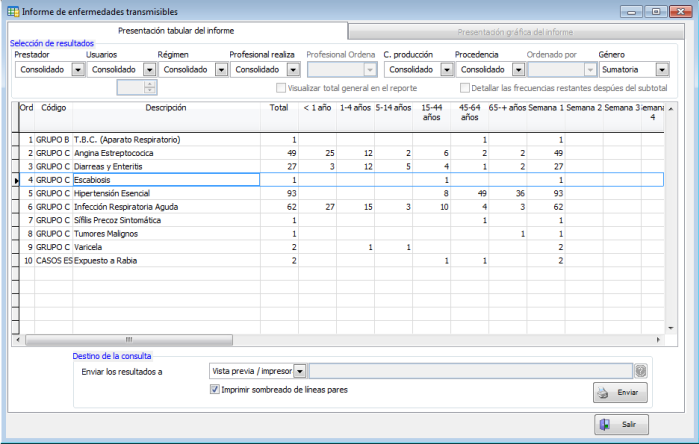Select the Hipertensión Esencial row
The image size is (699, 444).
click(341, 193)
